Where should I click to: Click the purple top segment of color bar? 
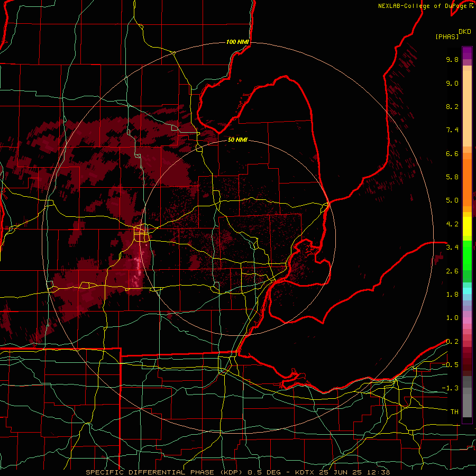coord(467,53)
